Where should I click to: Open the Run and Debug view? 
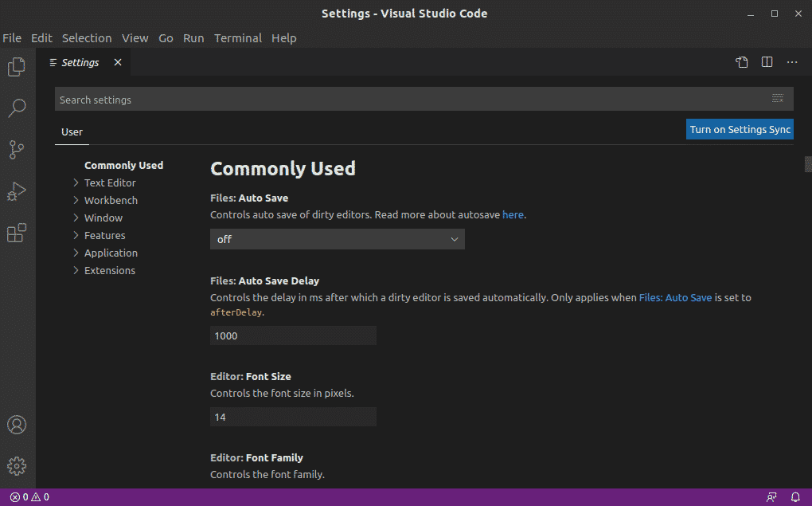17,191
